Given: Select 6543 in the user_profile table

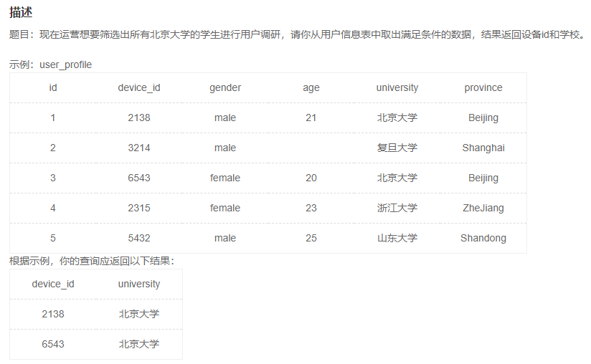Looking at the screenshot, I should [x=139, y=178].
